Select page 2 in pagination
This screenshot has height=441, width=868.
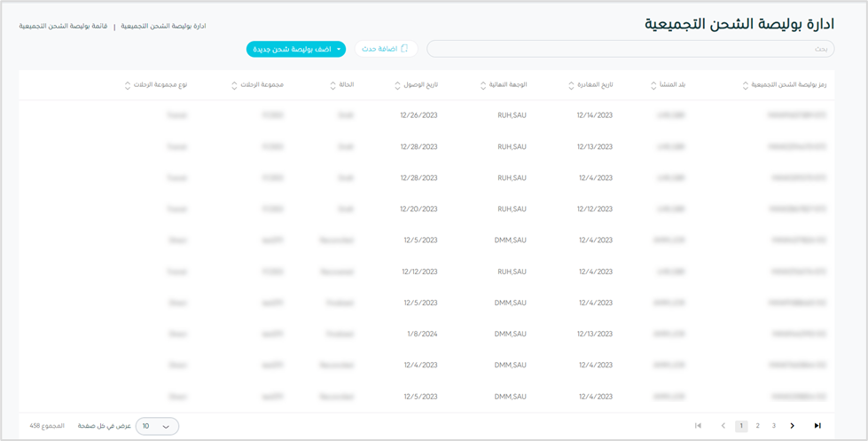pyautogui.click(x=757, y=426)
